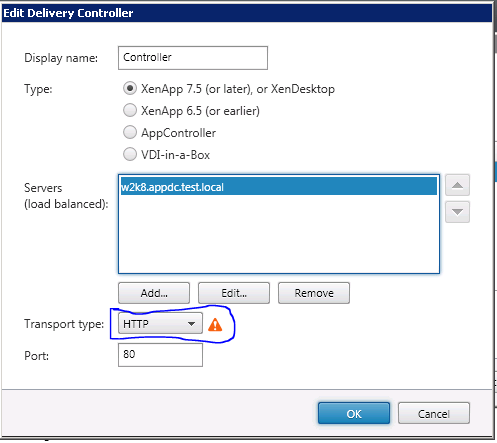Screen dimensions: 497x443
Task: Select server w2k8.appdc.test.local in list
Action: [x=278, y=186]
